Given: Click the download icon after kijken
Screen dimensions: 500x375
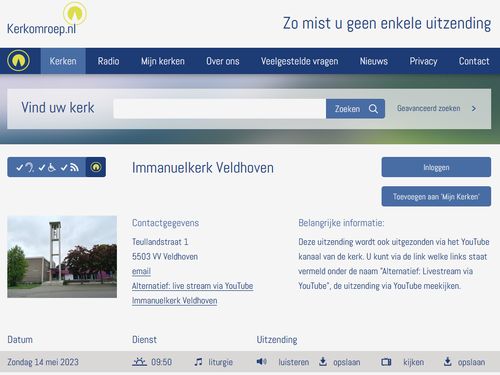Looking at the screenshot, I should 448,362.
